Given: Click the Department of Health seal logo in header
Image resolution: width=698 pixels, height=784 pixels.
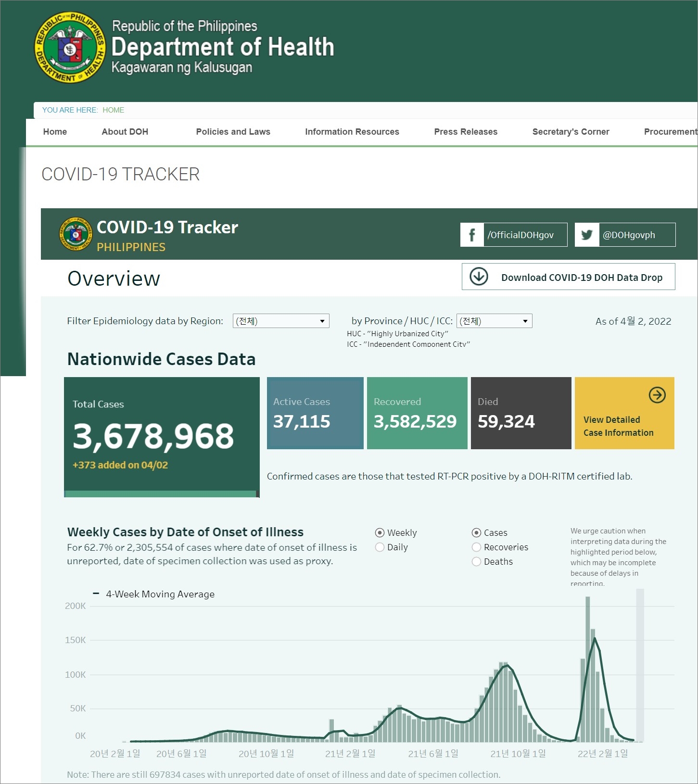Looking at the screenshot, I should 70,47.
